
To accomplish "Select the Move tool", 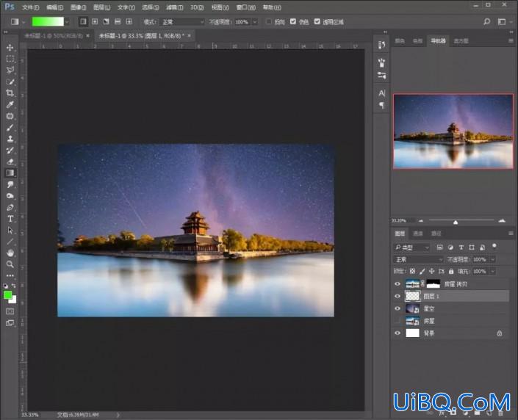I will pos(10,48).
